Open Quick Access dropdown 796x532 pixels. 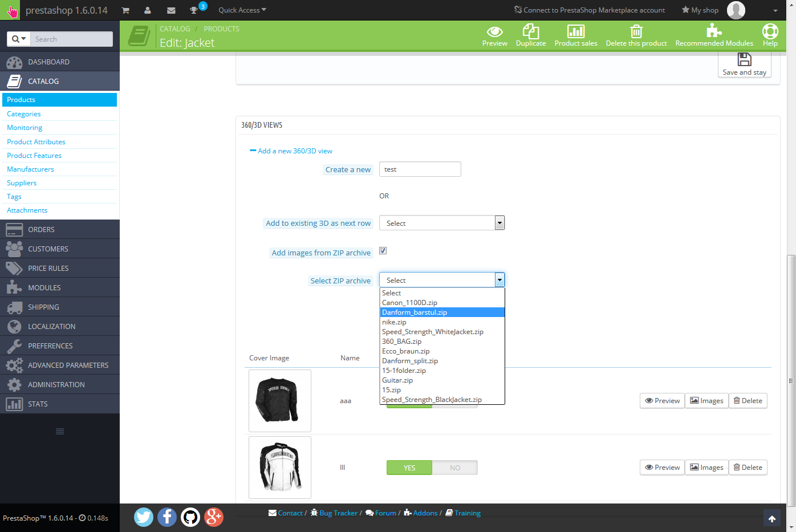[x=242, y=10]
